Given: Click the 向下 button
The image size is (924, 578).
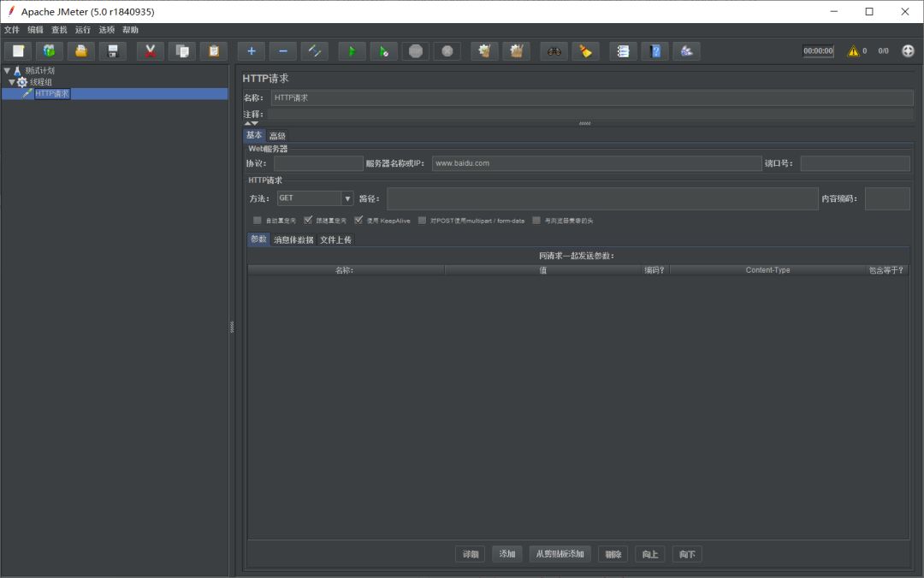Looking at the screenshot, I should 687,554.
